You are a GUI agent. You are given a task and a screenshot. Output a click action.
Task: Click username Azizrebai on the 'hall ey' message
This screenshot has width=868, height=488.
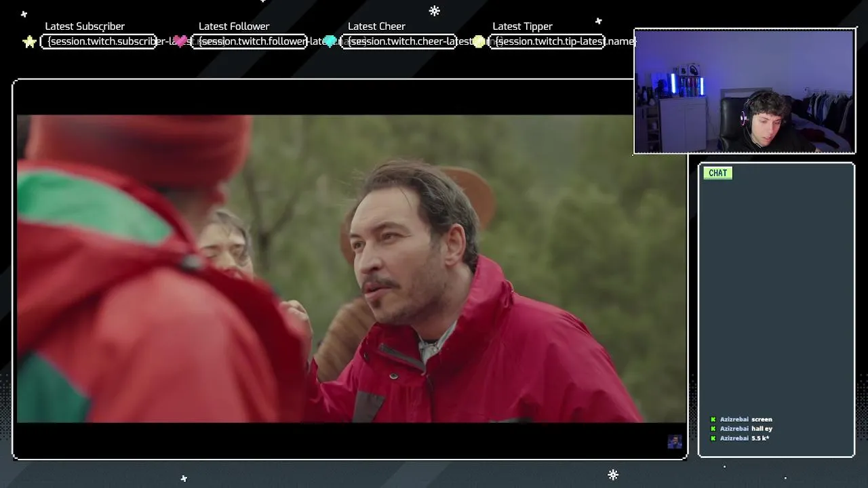[x=734, y=429]
